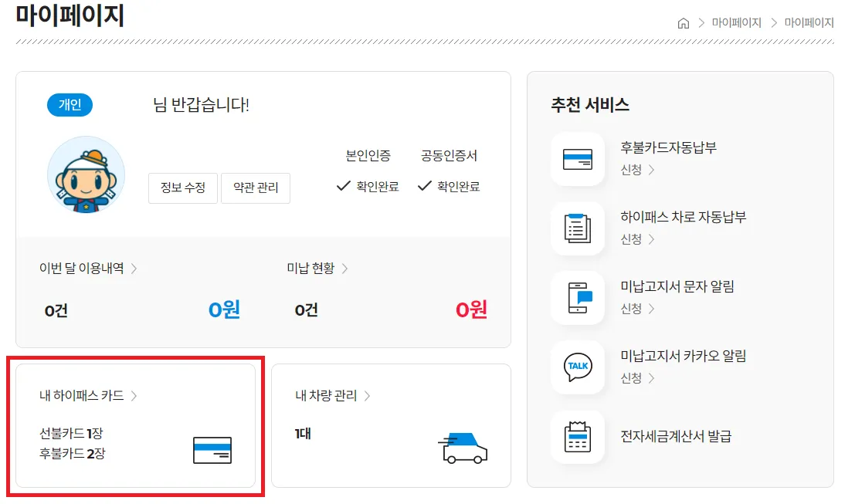Click 신청 under 하이패스 차로 자동납부
The image size is (855, 504).
coord(637,239)
